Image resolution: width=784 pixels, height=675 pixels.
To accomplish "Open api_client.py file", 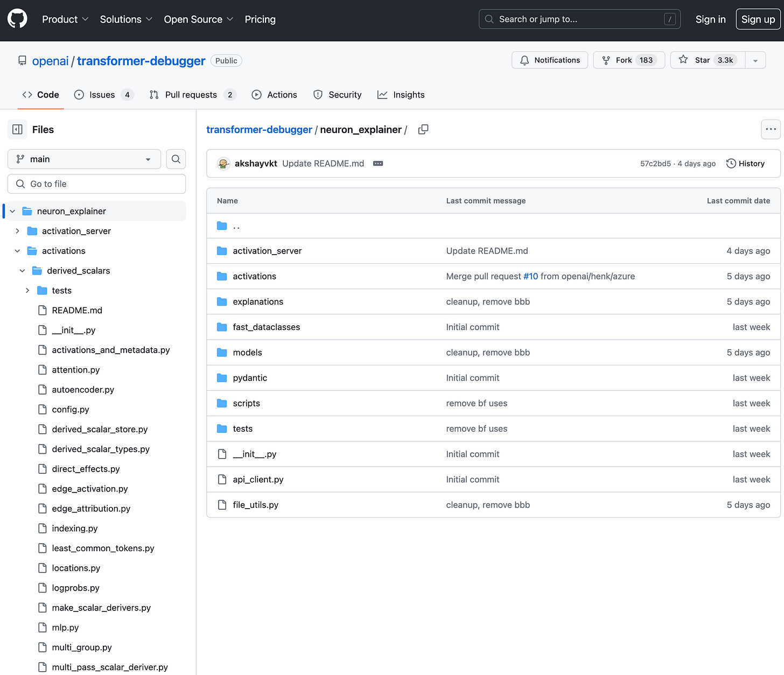I will coord(258,479).
